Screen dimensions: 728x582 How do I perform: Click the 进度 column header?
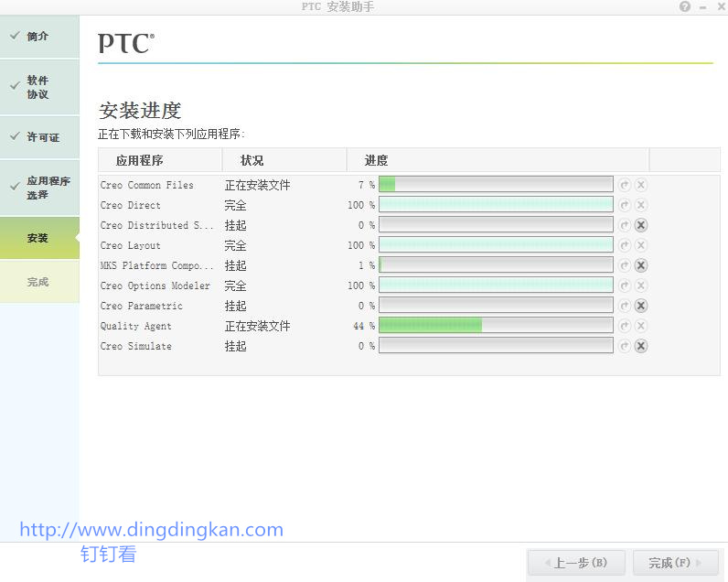[x=498, y=160]
